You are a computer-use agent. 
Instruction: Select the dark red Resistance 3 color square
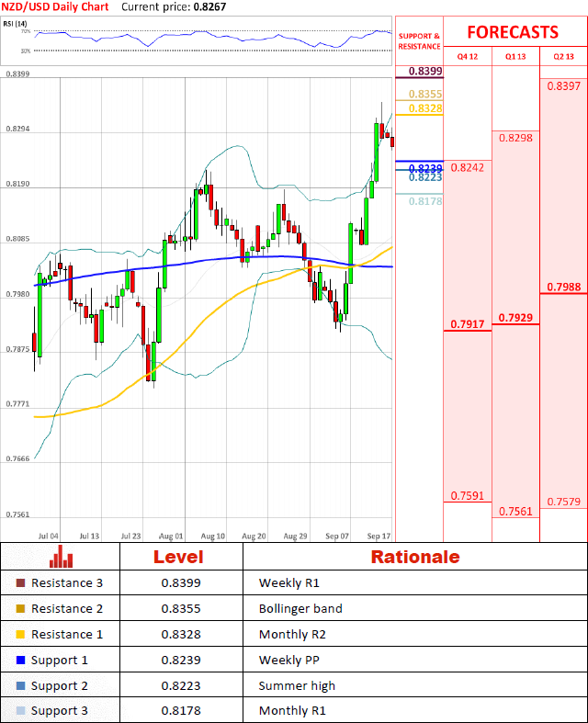pyautogui.click(x=21, y=583)
